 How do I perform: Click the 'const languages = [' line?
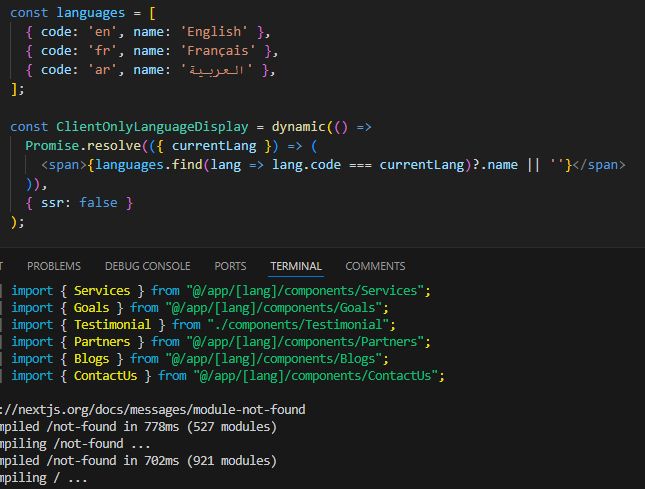tap(83, 13)
